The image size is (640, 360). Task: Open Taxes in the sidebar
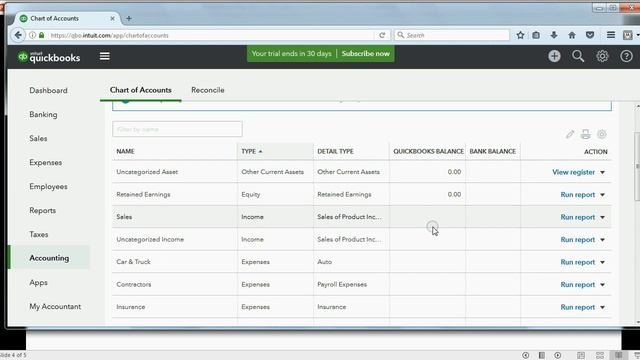click(x=38, y=234)
